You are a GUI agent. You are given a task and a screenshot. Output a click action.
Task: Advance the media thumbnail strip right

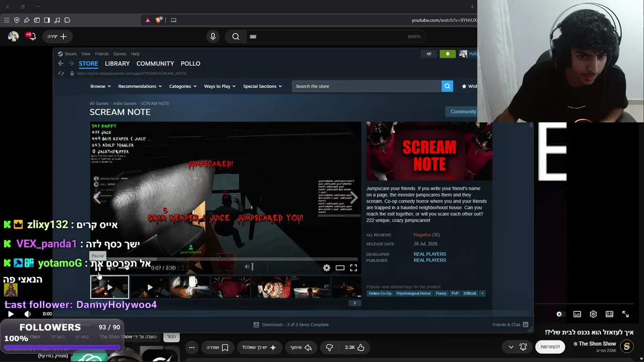coord(355,303)
